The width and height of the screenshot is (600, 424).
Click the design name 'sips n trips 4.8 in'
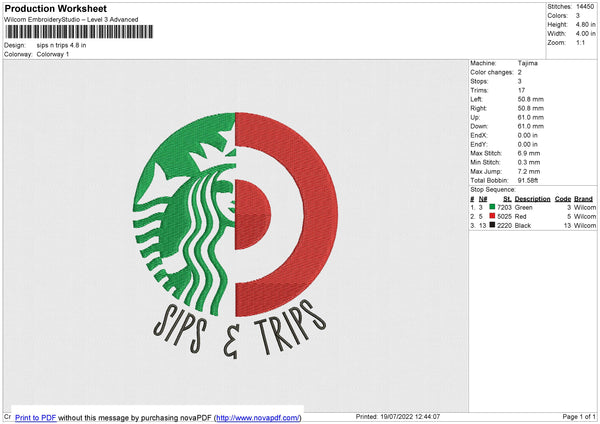[x=61, y=45]
